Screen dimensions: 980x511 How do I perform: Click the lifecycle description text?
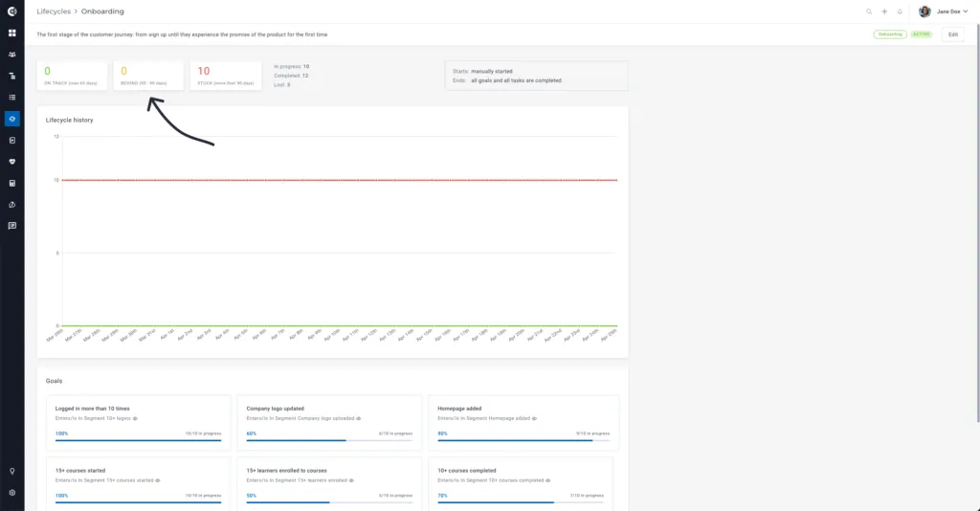(x=182, y=34)
